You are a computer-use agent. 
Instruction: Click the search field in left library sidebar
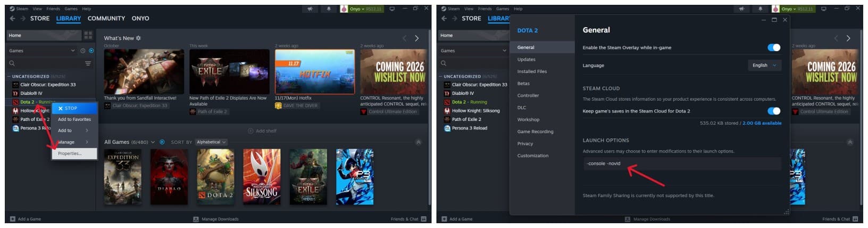coord(45,63)
